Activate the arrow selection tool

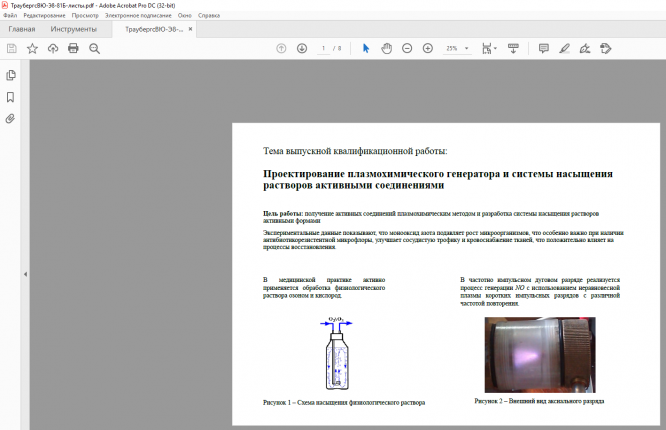366,48
